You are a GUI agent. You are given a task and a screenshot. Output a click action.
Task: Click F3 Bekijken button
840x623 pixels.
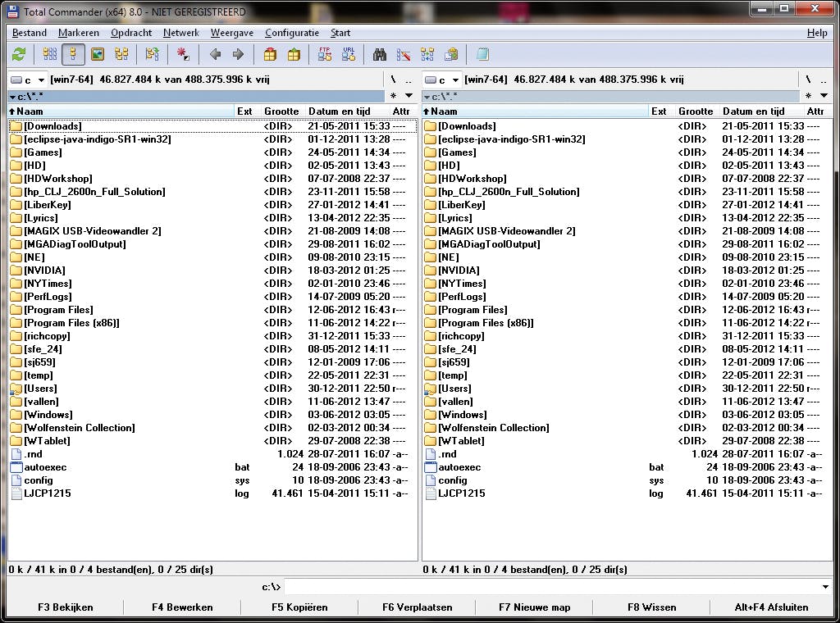tap(66, 607)
